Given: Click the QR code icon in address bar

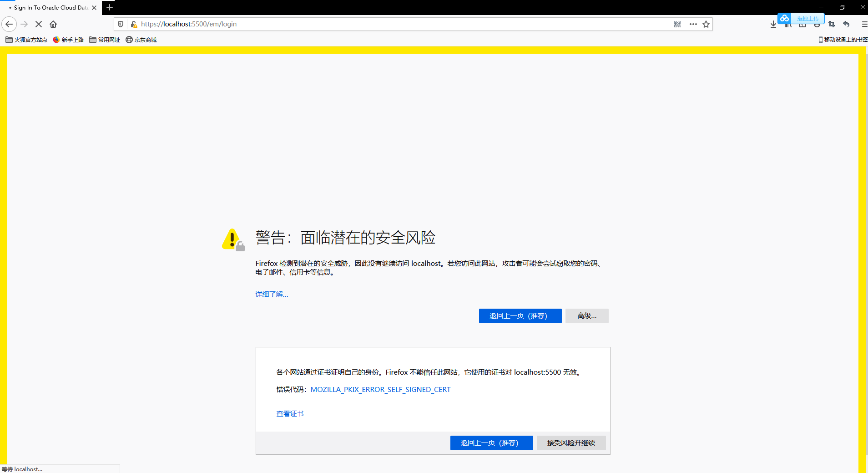Looking at the screenshot, I should [x=677, y=24].
